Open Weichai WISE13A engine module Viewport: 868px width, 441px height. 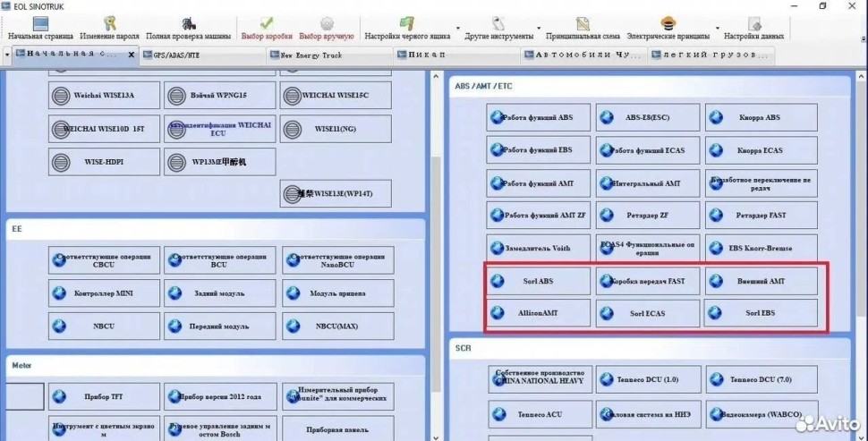click(x=104, y=95)
